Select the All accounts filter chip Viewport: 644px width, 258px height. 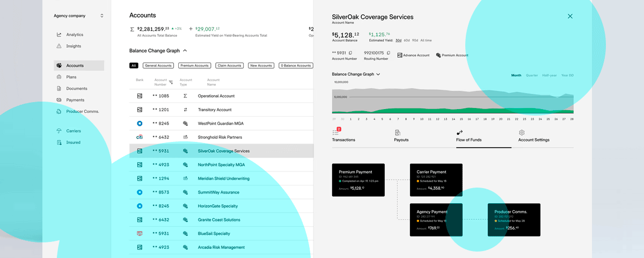134,66
